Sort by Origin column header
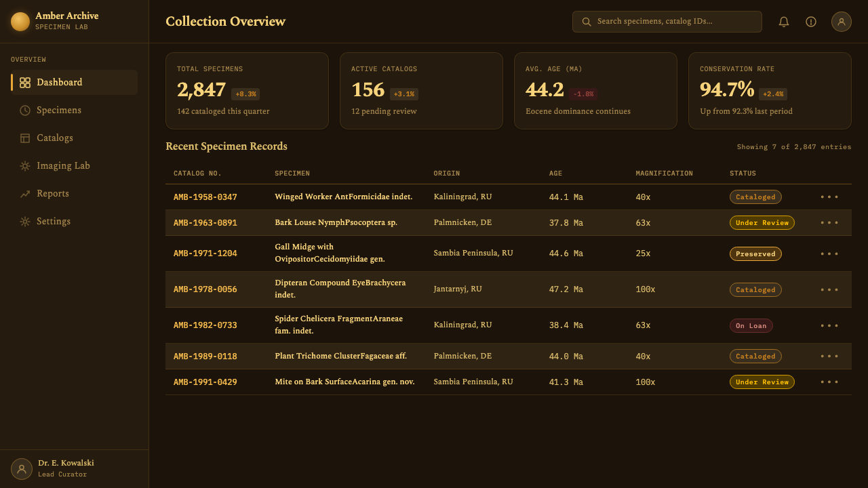 point(447,174)
